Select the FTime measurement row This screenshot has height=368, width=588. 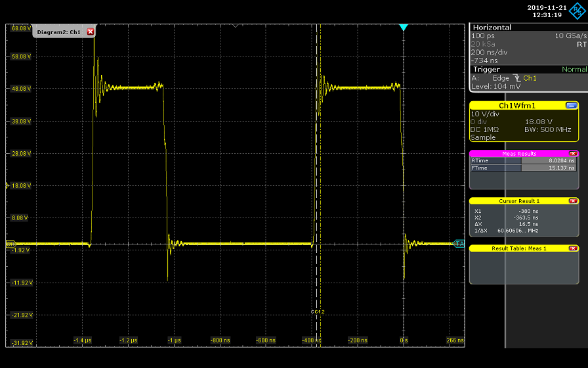click(x=524, y=168)
